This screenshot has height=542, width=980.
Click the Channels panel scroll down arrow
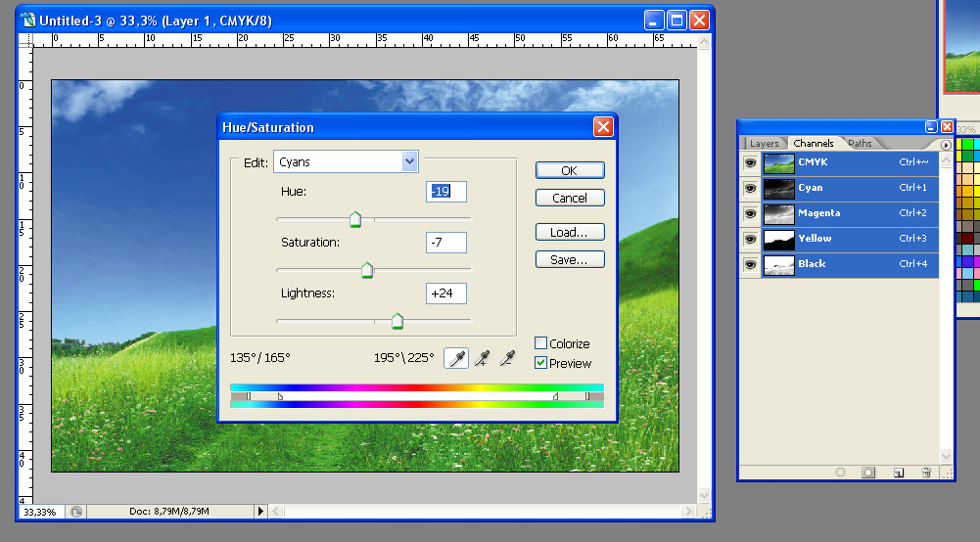pyautogui.click(x=947, y=456)
